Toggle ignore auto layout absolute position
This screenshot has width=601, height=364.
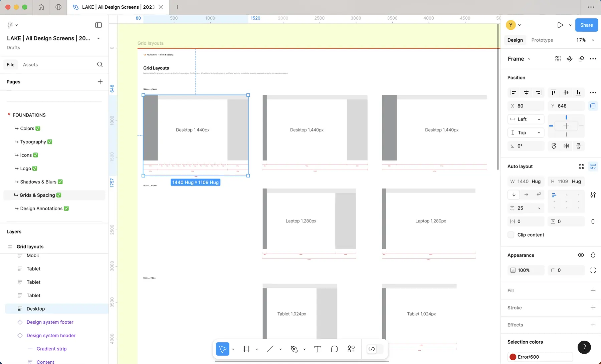(593, 106)
